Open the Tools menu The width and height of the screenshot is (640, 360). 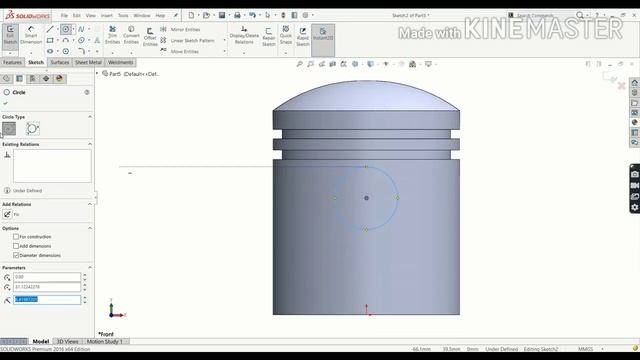pyautogui.click(x=123, y=16)
